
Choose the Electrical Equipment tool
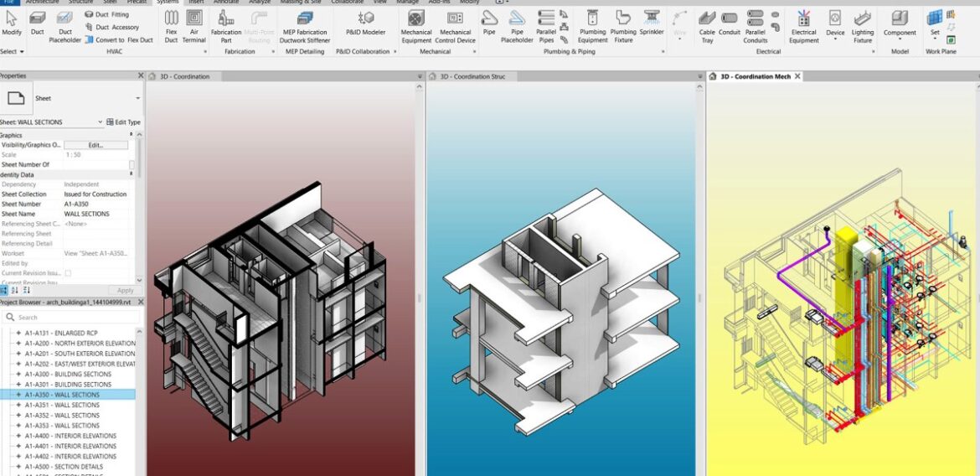pos(804,26)
